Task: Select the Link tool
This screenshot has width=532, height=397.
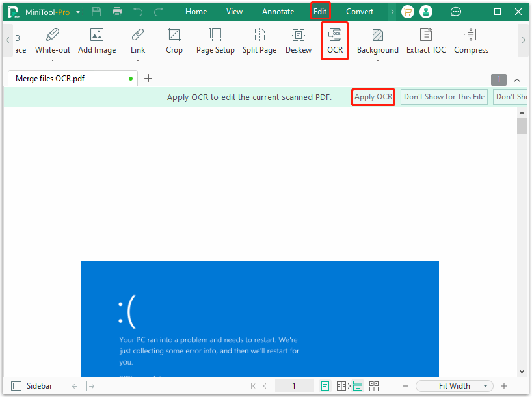Action: [x=138, y=42]
